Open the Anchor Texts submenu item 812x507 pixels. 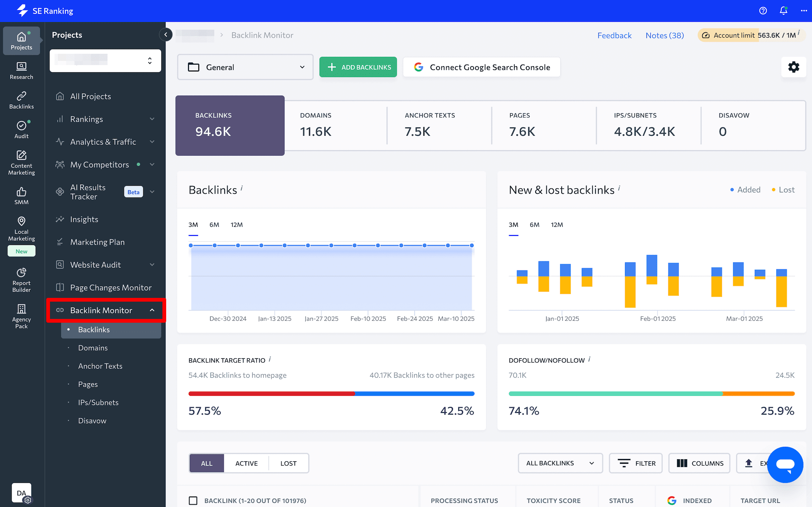tap(100, 366)
